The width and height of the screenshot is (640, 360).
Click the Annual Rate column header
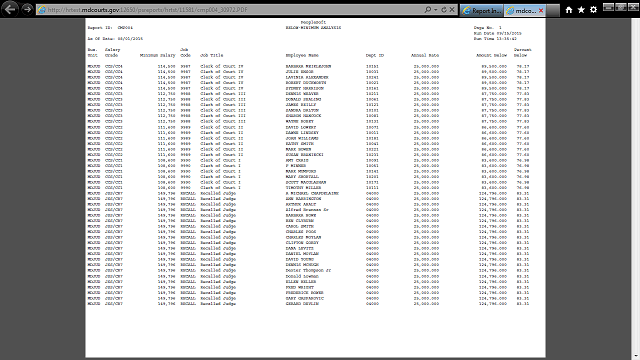pyautogui.click(x=425, y=55)
